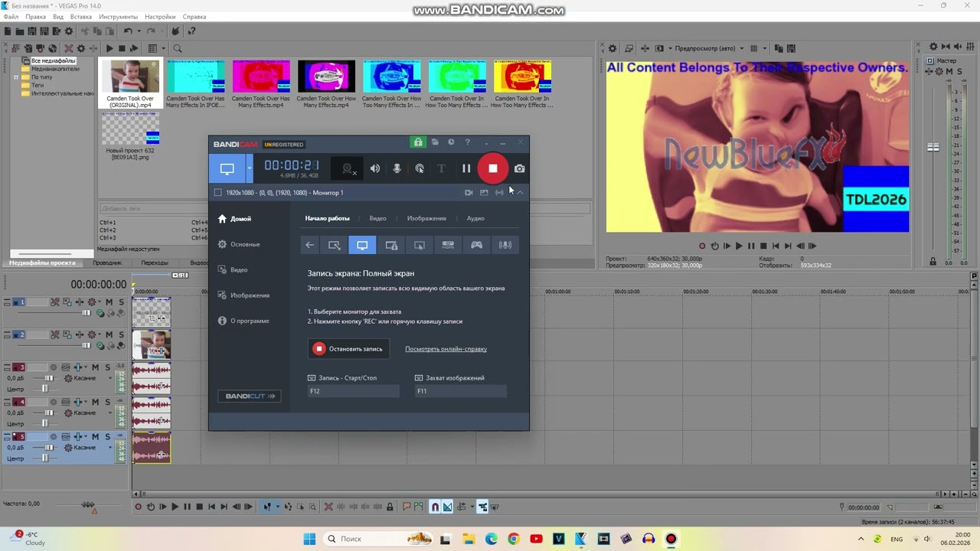Screen dimensions: 980x551
Task: Go back using Bandicam's left arrow
Action: click(x=309, y=245)
